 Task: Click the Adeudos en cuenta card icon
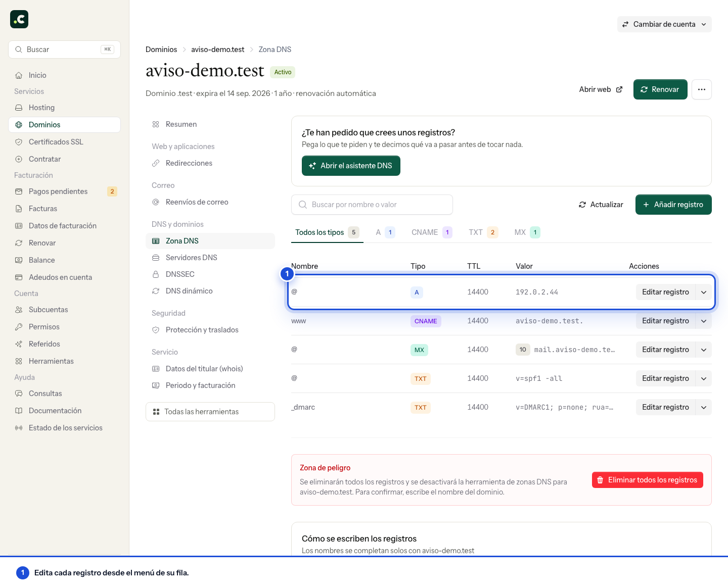tap(19, 277)
